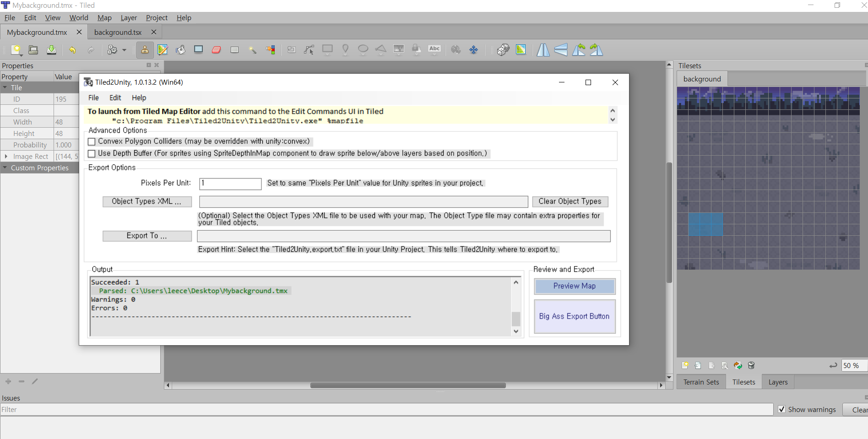868x439 pixels.
Task: Select the Eraser tool
Action: coord(217,50)
